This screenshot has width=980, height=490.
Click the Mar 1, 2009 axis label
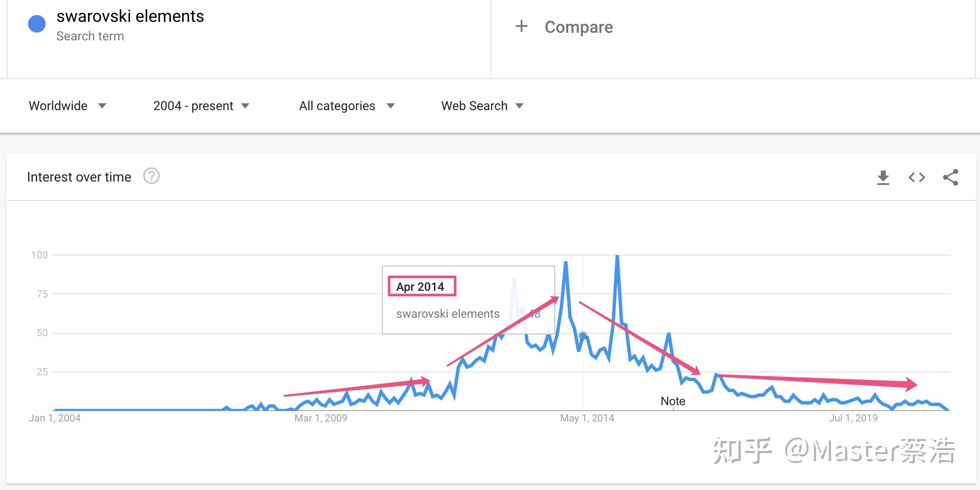coord(320,418)
